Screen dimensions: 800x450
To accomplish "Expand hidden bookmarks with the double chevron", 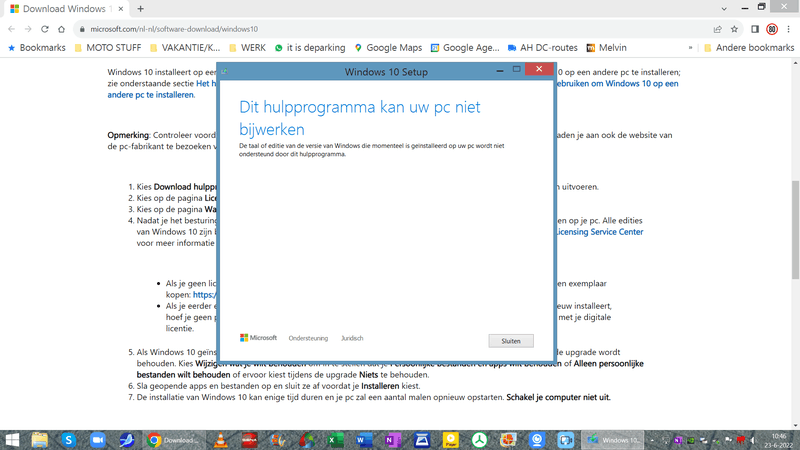I will coord(690,47).
